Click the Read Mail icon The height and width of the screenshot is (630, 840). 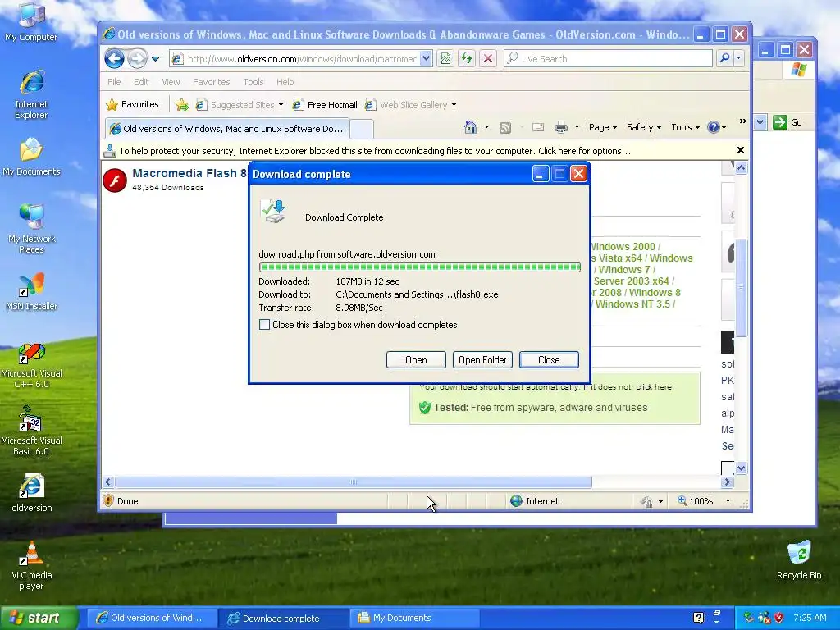pos(538,127)
